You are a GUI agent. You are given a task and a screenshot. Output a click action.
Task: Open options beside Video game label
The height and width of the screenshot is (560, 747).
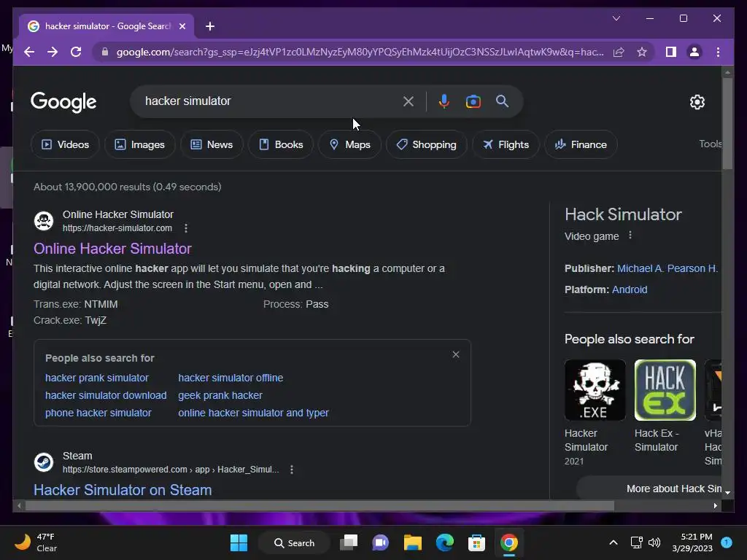click(630, 236)
